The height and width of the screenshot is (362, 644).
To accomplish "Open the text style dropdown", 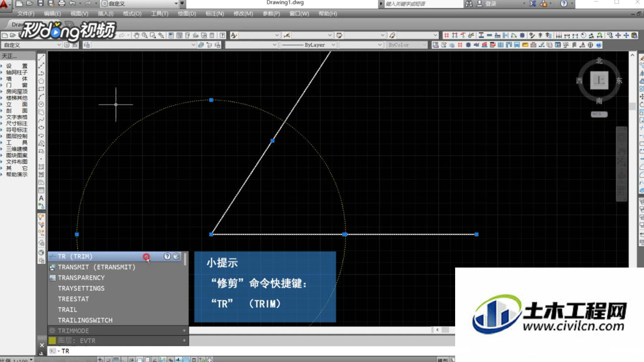I will tap(259, 35).
